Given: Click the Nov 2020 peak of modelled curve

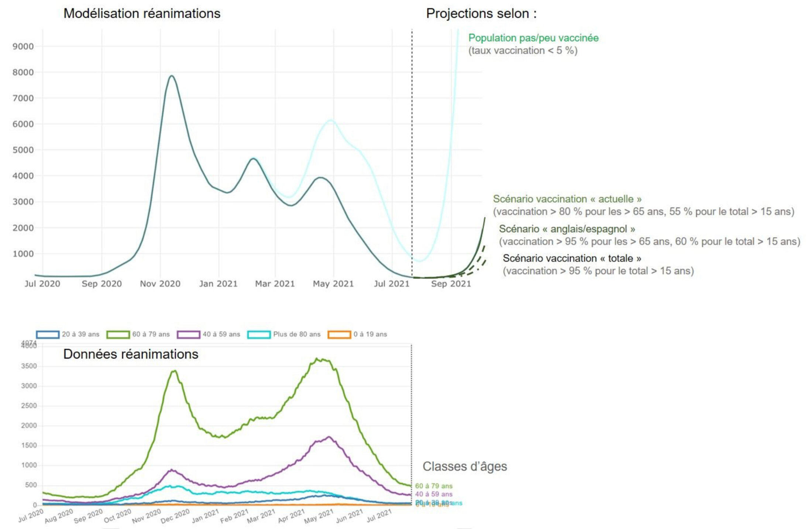Looking at the screenshot, I should tap(172, 76).
